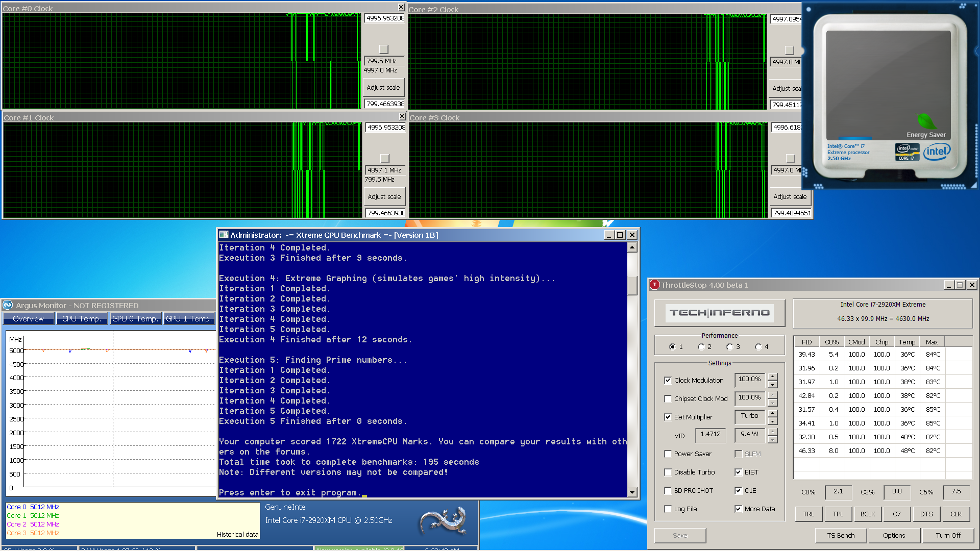Click the Argus Monitor title bar icon
The width and height of the screenshot is (980, 551).
(x=8, y=305)
